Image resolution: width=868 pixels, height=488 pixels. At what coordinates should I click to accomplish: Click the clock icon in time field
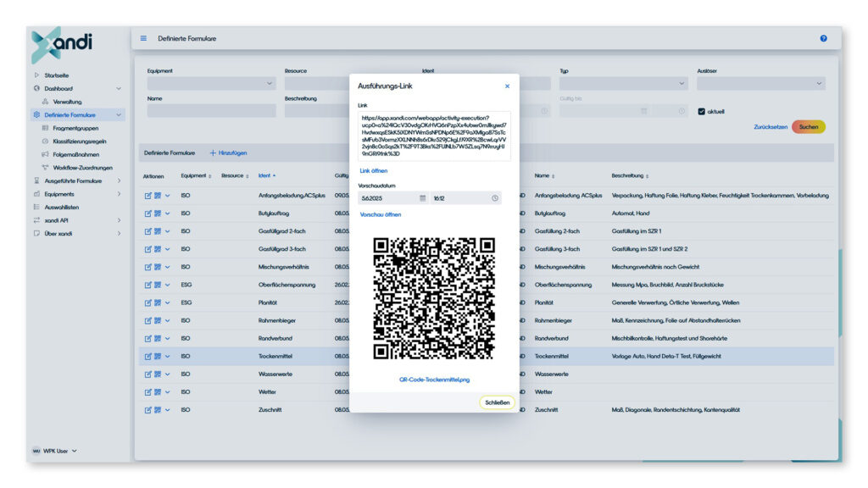click(494, 198)
